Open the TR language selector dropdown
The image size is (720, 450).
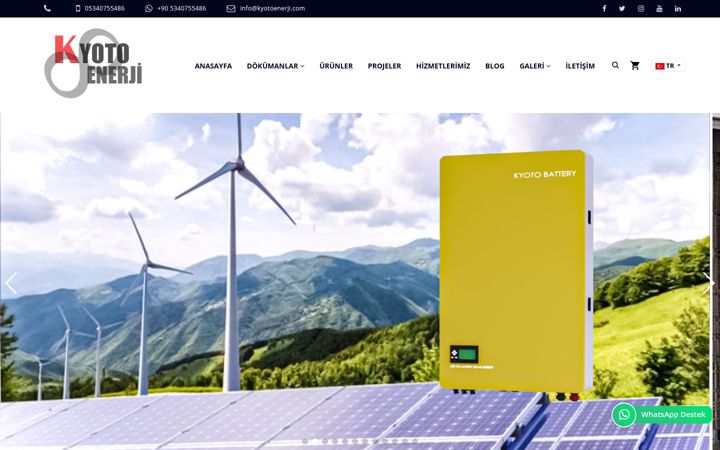[x=668, y=66]
